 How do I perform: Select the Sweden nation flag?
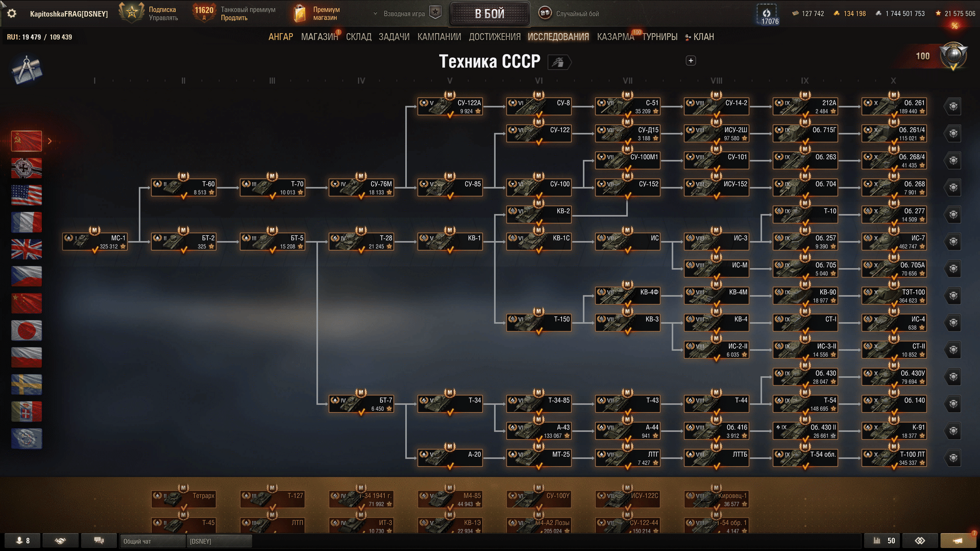27,384
